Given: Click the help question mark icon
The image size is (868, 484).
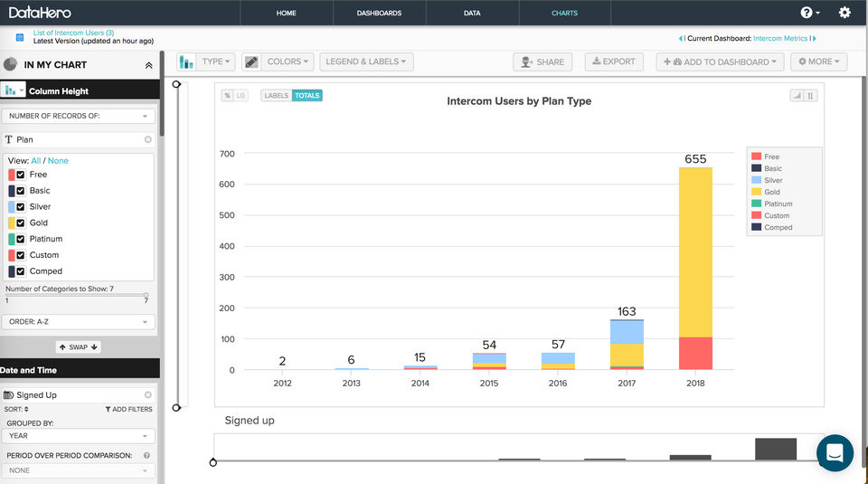Looking at the screenshot, I should pos(807,13).
